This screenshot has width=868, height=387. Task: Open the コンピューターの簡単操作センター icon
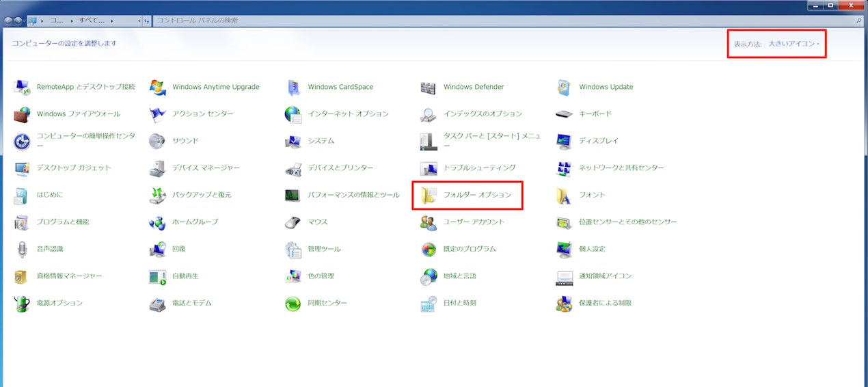[22, 141]
